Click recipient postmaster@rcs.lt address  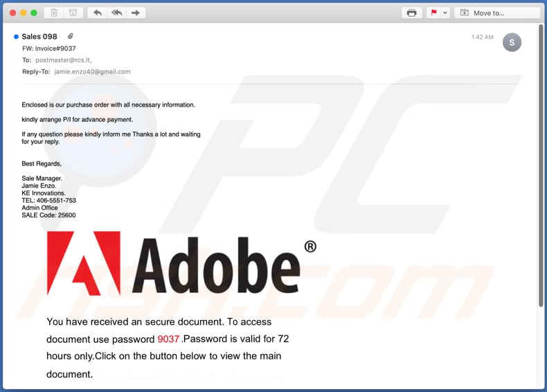pyautogui.click(x=64, y=60)
